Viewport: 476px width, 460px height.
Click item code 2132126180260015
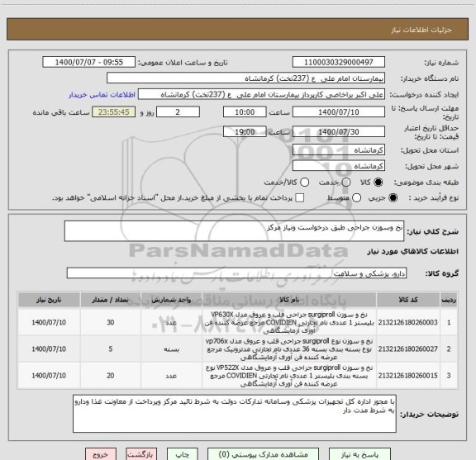pos(407,376)
